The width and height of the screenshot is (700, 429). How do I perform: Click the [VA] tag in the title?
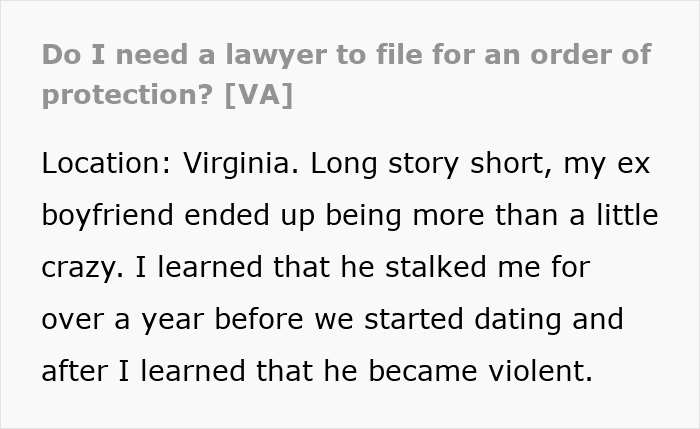click(259, 95)
